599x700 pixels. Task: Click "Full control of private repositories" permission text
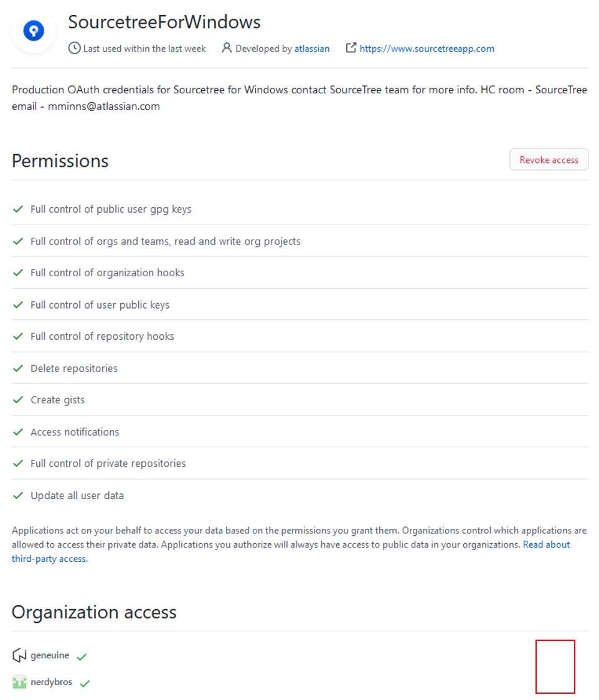tap(108, 464)
